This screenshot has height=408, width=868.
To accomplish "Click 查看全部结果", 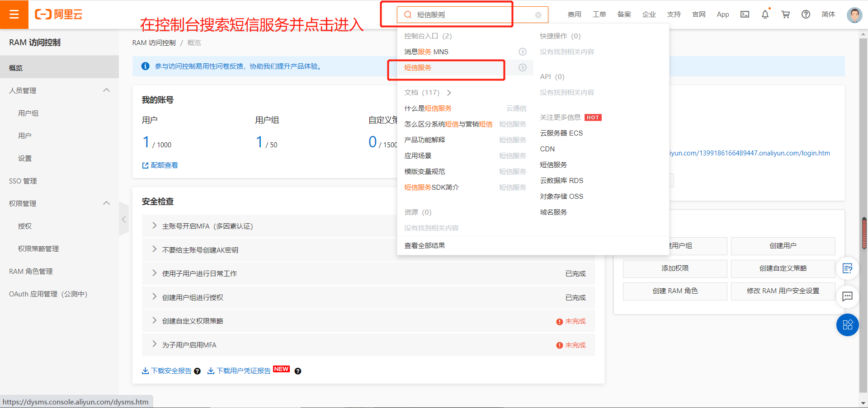I will [425, 246].
